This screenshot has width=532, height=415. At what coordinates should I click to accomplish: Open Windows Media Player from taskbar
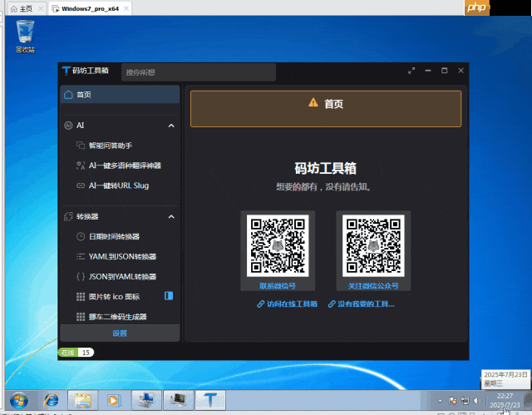tap(114, 401)
